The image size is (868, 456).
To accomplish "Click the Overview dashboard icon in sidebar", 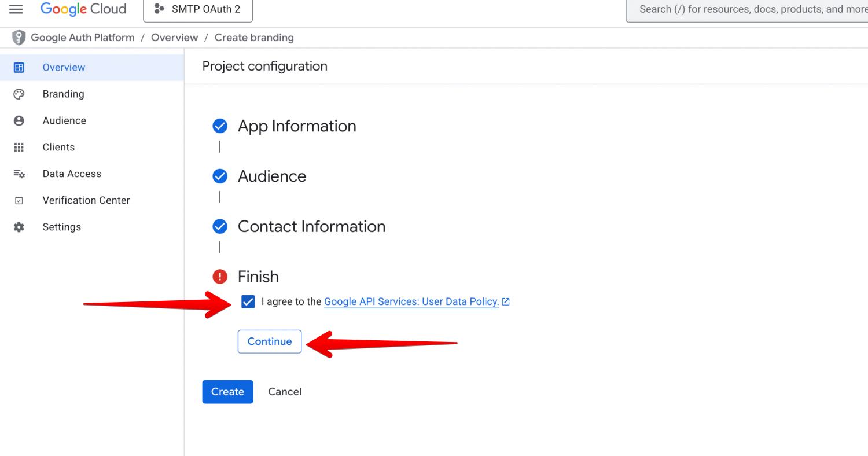I will [19, 68].
